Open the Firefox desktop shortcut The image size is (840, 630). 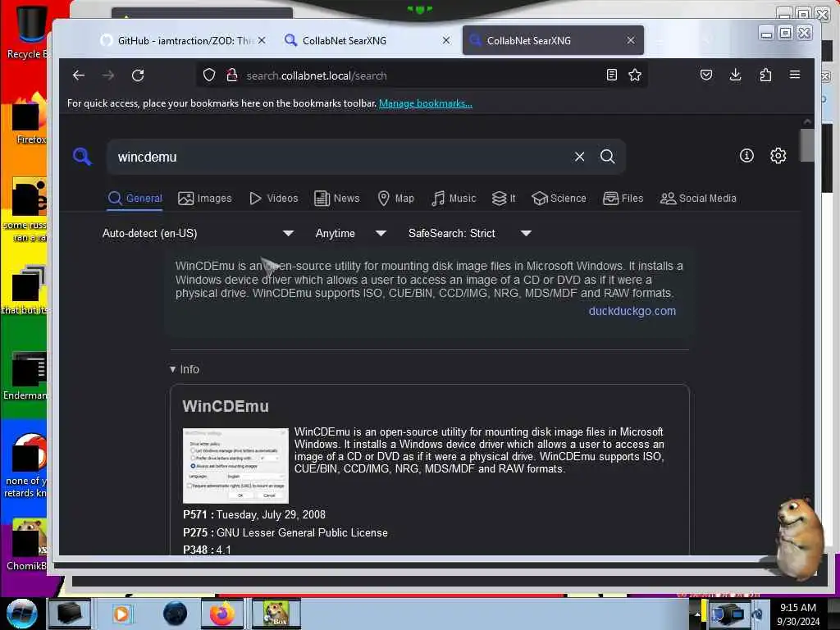coord(28,119)
